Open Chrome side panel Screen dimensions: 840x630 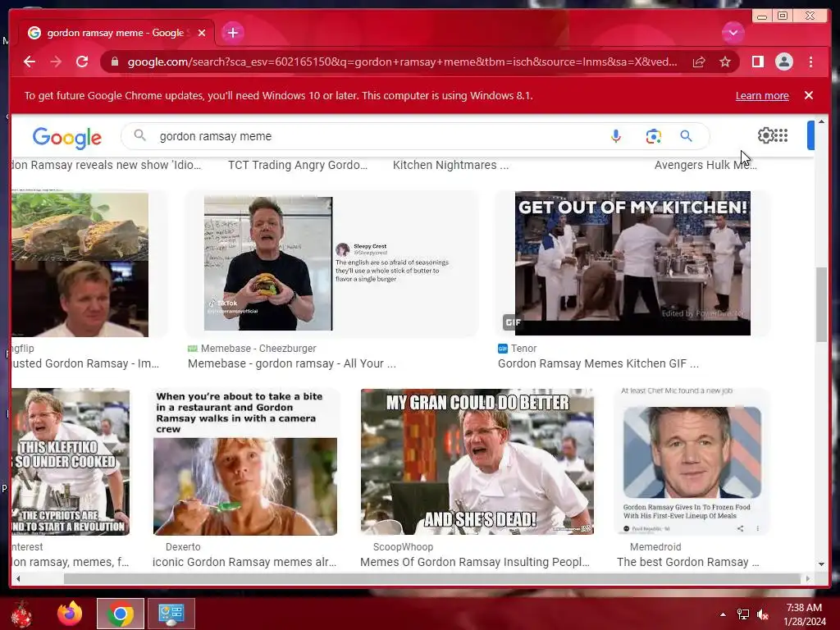(x=757, y=62)
